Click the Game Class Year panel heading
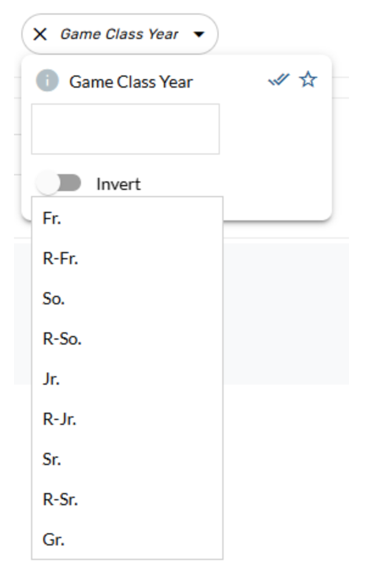Screen dimensions: 377x588 point(131,82)
